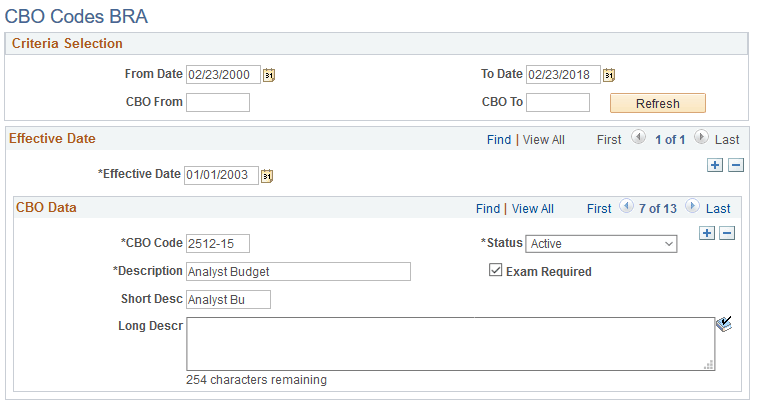758x407 pixels.
Task: Uncheck the Exam Required checkbox
Action: click(495, 270)
